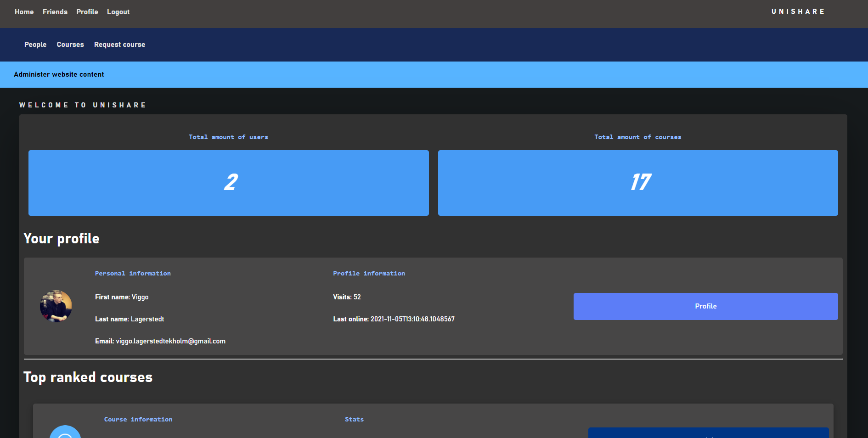Screen dimensions: 868x438
Task: Click the Top ranked courses heading
Action: [88, 377]
